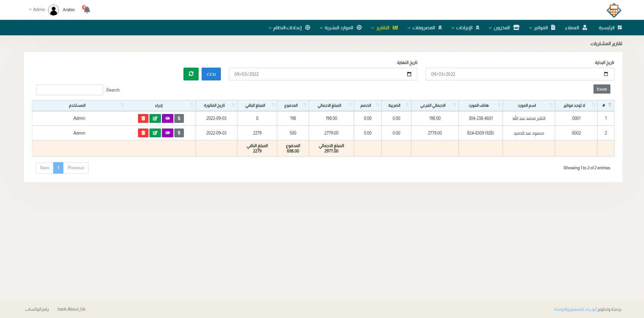The width and height of the screenshot is (644, 318).
Task: View invoice 0002 with the purple eye icon
Action: coord(168,133)
